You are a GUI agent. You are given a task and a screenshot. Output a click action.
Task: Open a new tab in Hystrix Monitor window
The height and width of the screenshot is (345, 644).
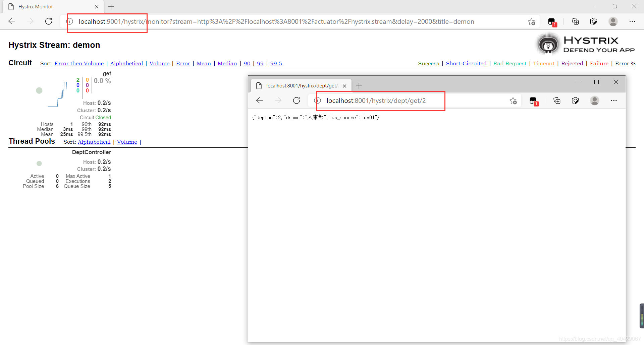click(x=111, y=7)
